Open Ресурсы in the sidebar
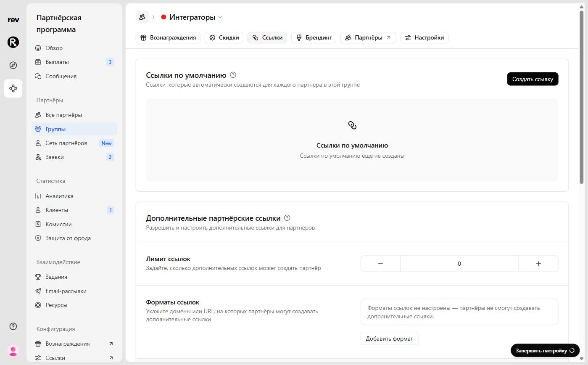 (74, 305)
